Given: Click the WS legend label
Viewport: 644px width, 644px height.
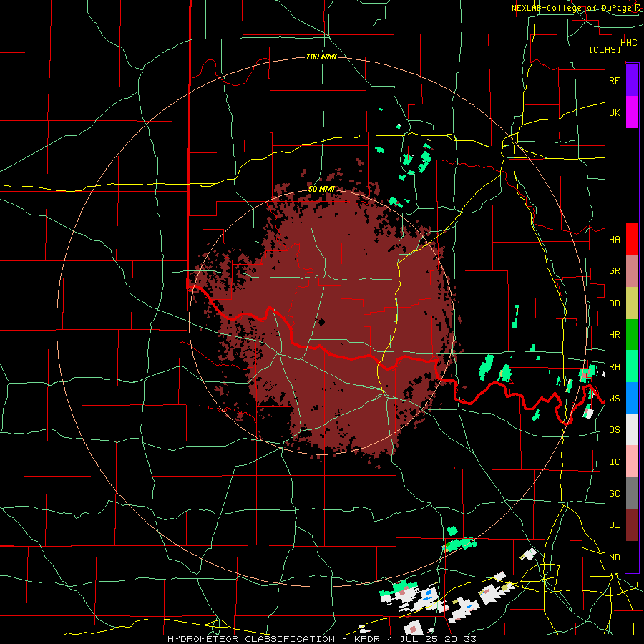Looking at the screenshot, I should [x=614, y=399].
